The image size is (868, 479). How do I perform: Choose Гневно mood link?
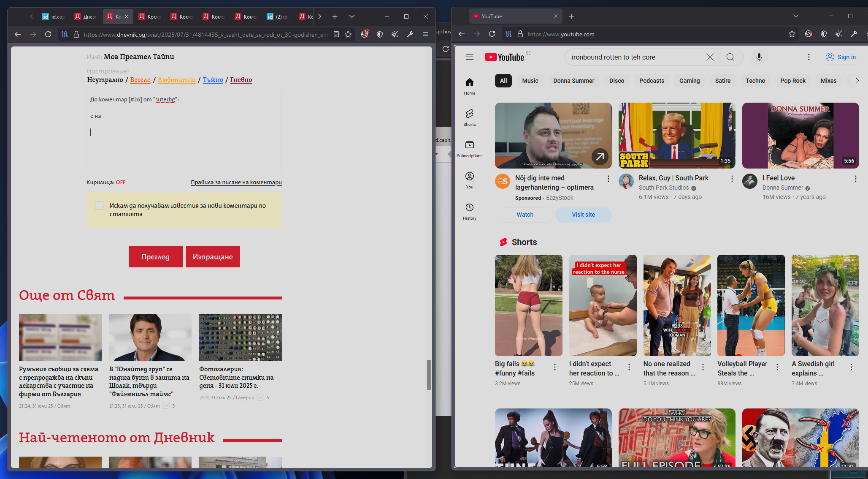[x=241, y=80]
